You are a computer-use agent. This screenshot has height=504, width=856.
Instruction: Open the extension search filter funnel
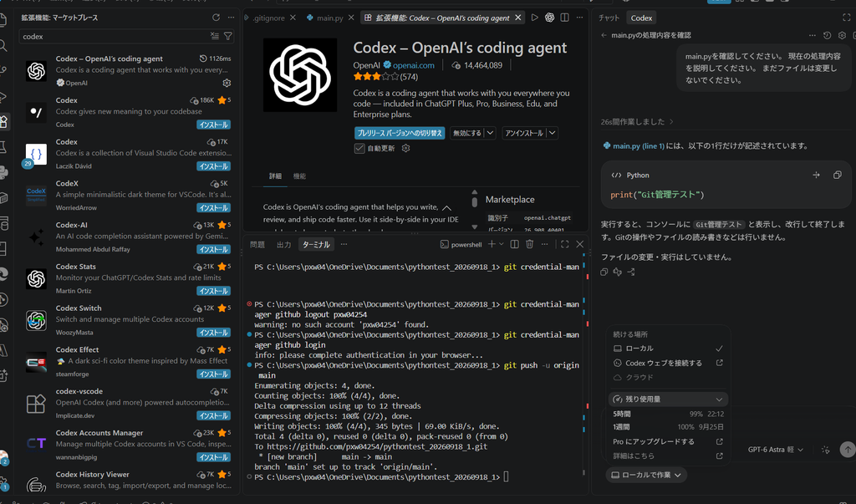(228, 36)
